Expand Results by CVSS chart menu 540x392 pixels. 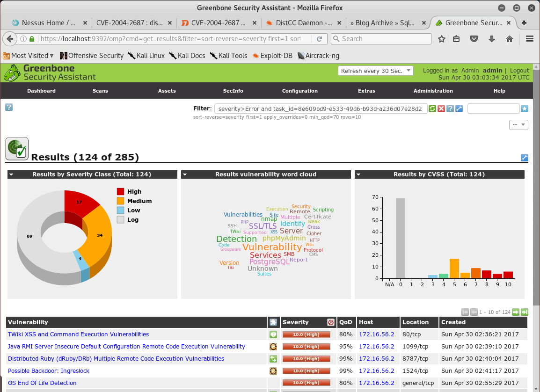[358, 174]
